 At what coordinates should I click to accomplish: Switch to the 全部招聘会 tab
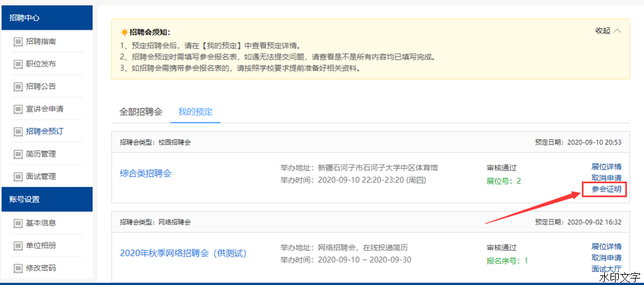click(x=141, y=112)
